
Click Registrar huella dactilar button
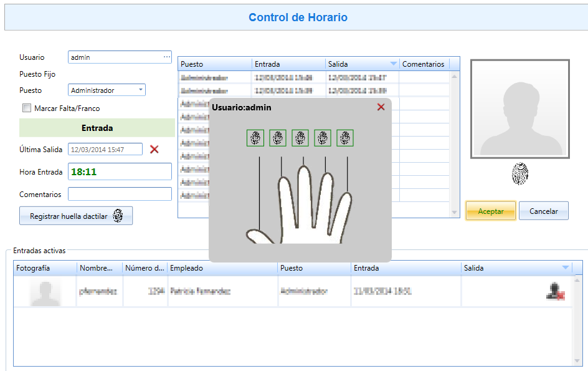(x=76, y=216)
